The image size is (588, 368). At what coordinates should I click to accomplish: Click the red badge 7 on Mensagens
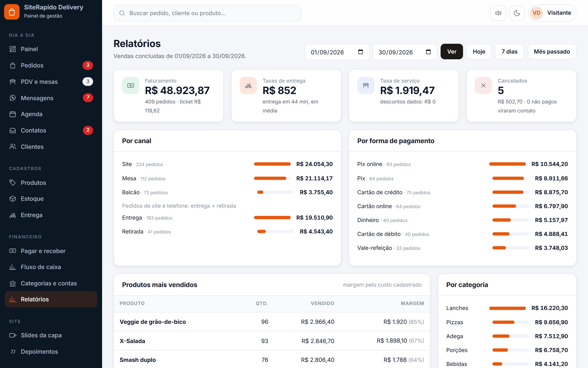[88, 98]
